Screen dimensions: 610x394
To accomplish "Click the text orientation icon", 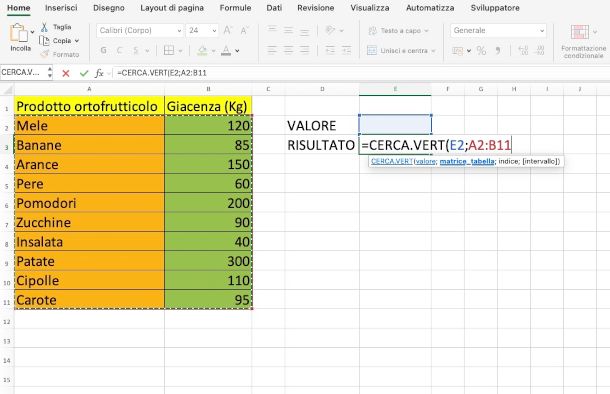I will tap(330, 30).
